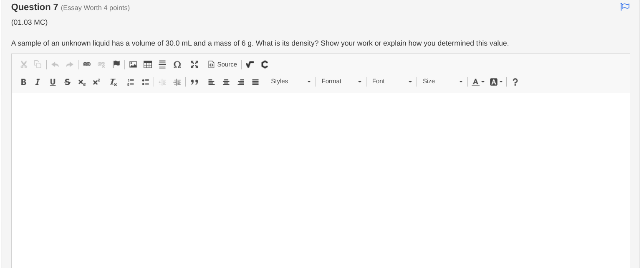The image size is (644, 268).
Task: Toggle italic formatting
Action: 38,82
